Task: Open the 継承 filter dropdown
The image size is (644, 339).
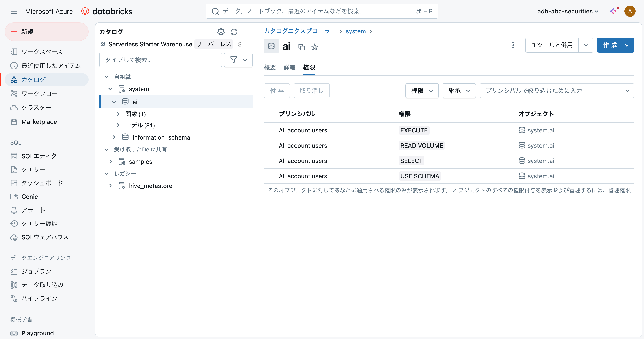Action: tap(459, 91)
